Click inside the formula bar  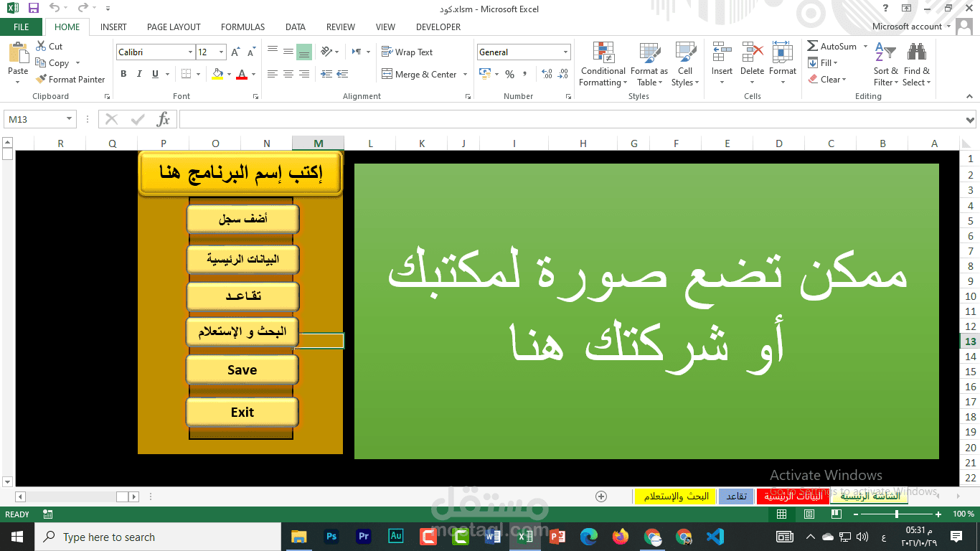click(x=502, y=119)
